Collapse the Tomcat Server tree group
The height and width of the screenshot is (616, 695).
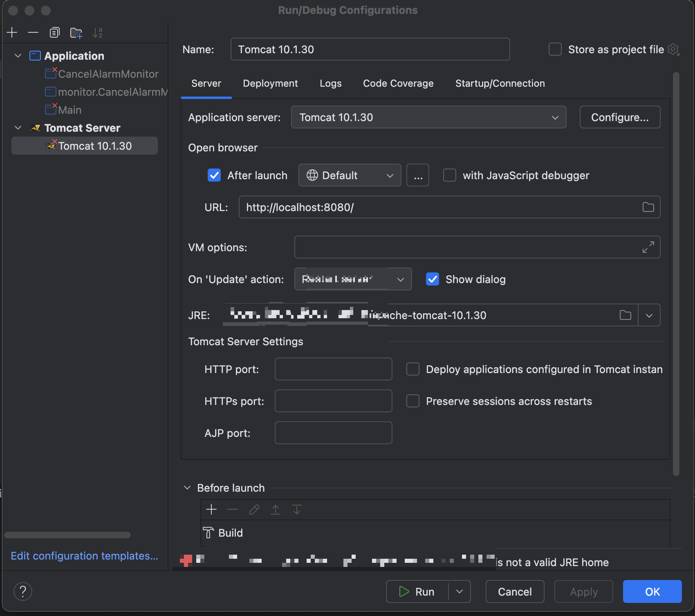click(18, 128)
